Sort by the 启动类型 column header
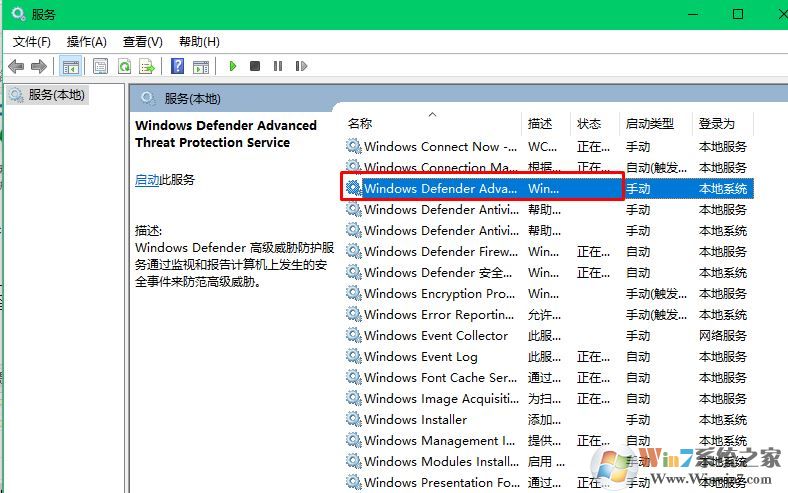 [650, 124]
